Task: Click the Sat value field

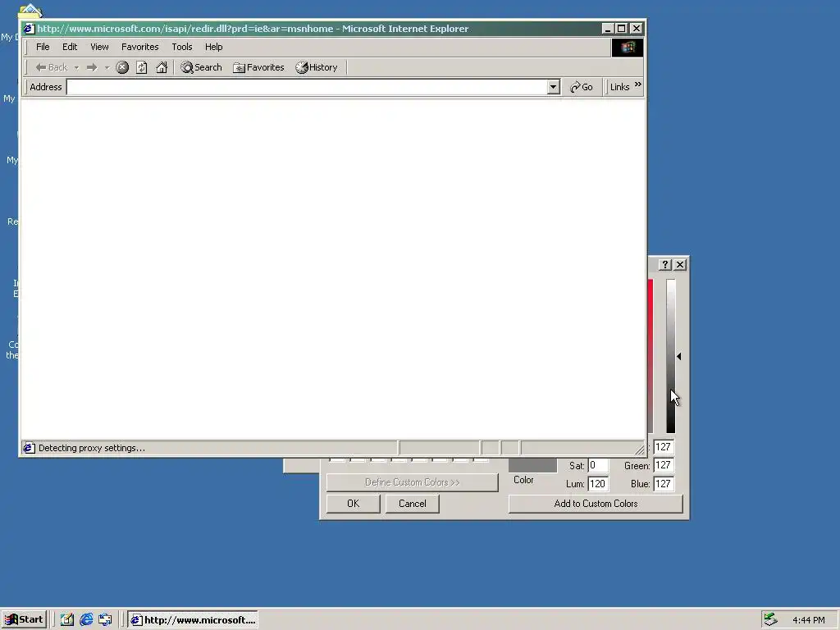Action: coord(598,466)
